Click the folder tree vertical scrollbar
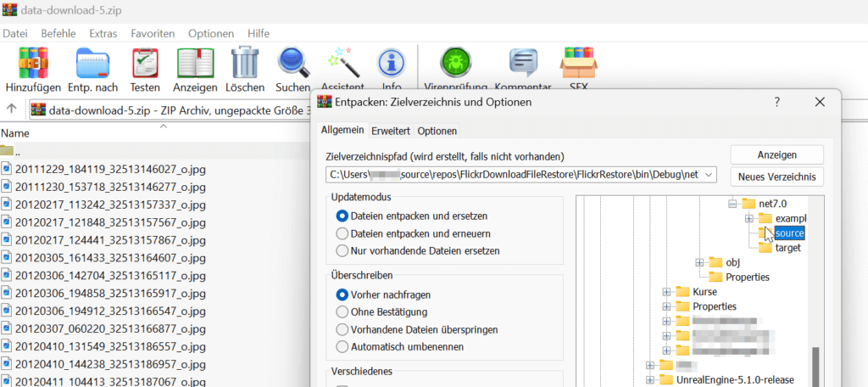Screen dimensions: 868x387 click(x=816, y=365)
